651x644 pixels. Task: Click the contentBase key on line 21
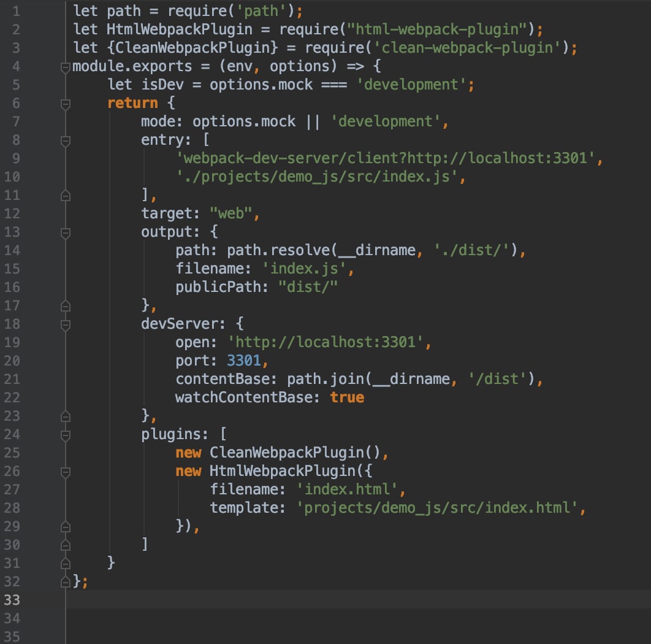point(222,379)
